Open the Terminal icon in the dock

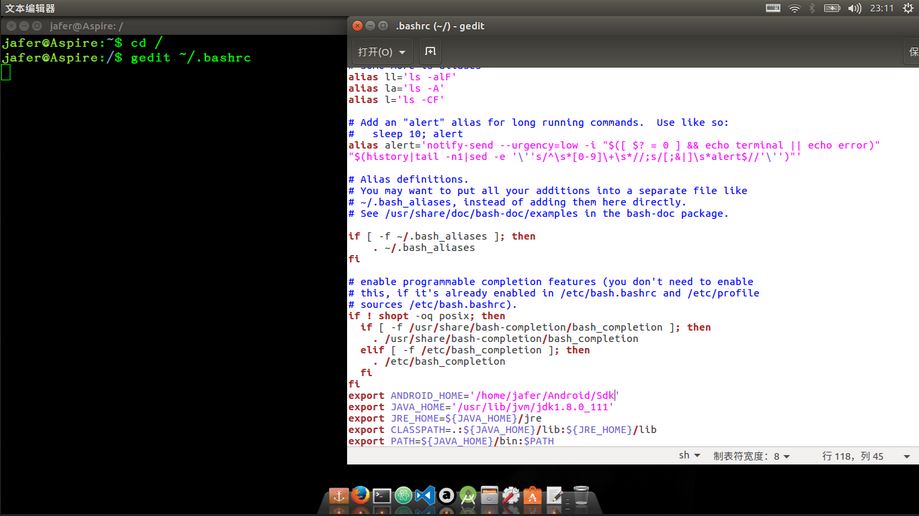click(x=382, y=496)
